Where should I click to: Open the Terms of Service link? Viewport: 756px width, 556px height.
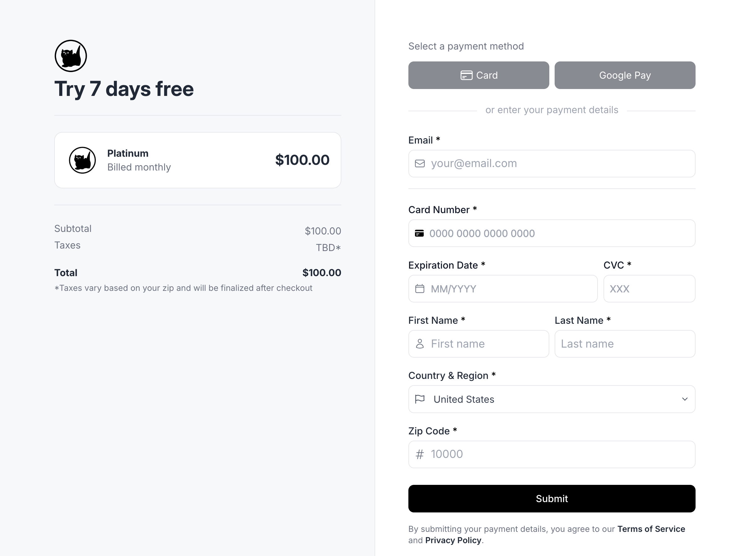(x=651, y=529)
